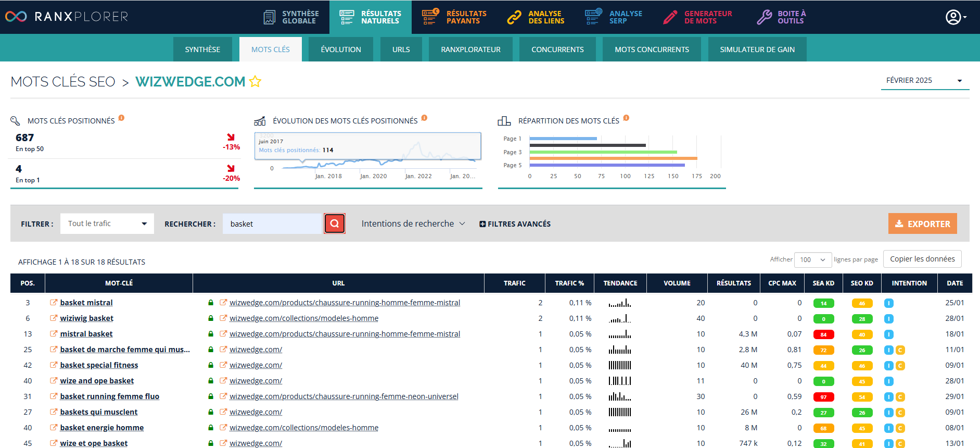Open the chaussure-running-femme-neon-universel URL link
Viewport: 980px width, 448px height.
(344, 396)
